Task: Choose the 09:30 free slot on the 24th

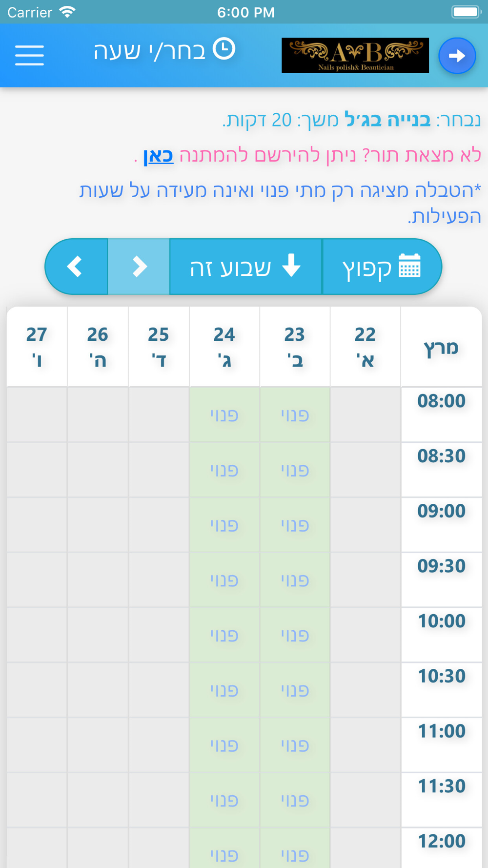Action: [x=224, y=580]
